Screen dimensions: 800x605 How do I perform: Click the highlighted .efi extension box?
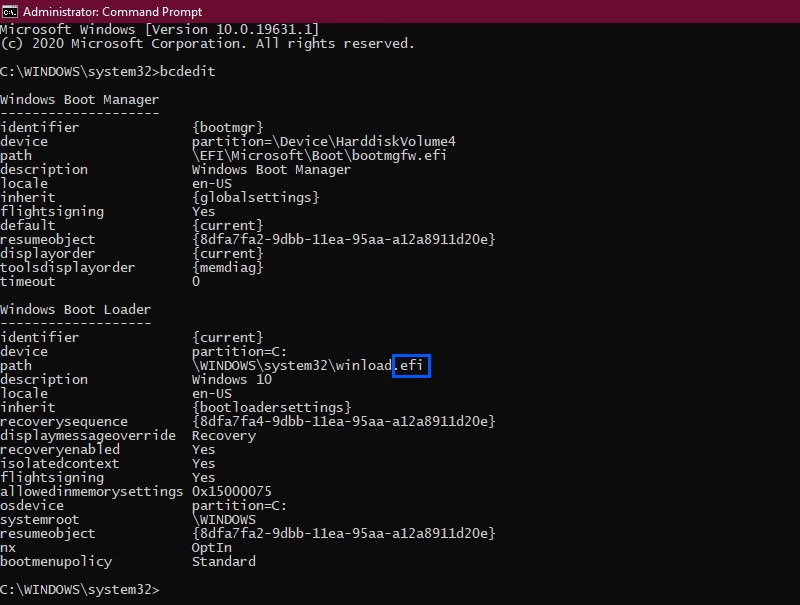click(411, 366)
